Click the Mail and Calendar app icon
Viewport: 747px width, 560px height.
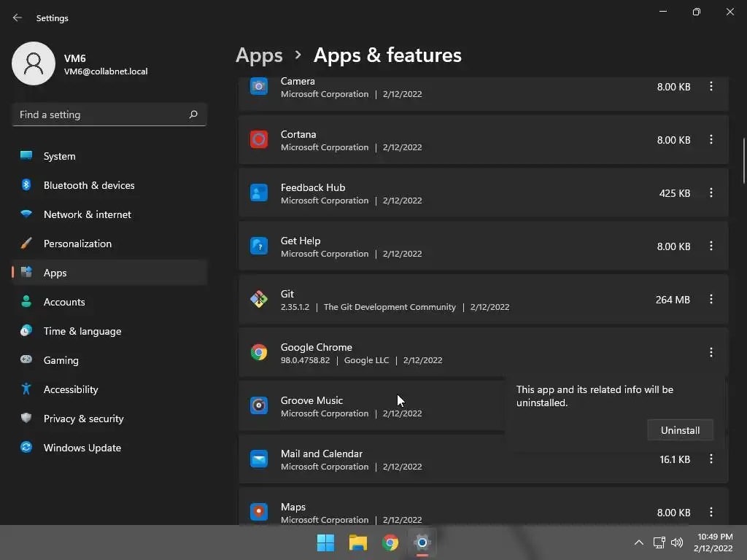pos(259,459)
